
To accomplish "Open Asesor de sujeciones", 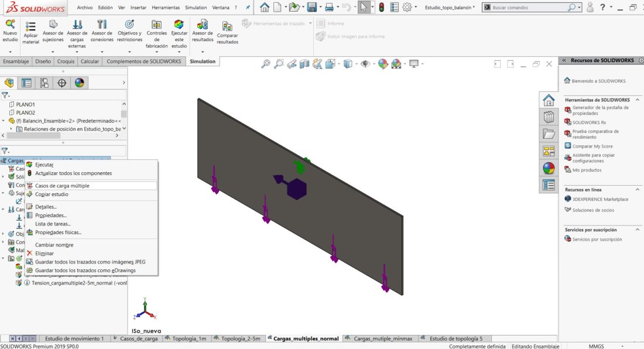I will click(53, 24).
